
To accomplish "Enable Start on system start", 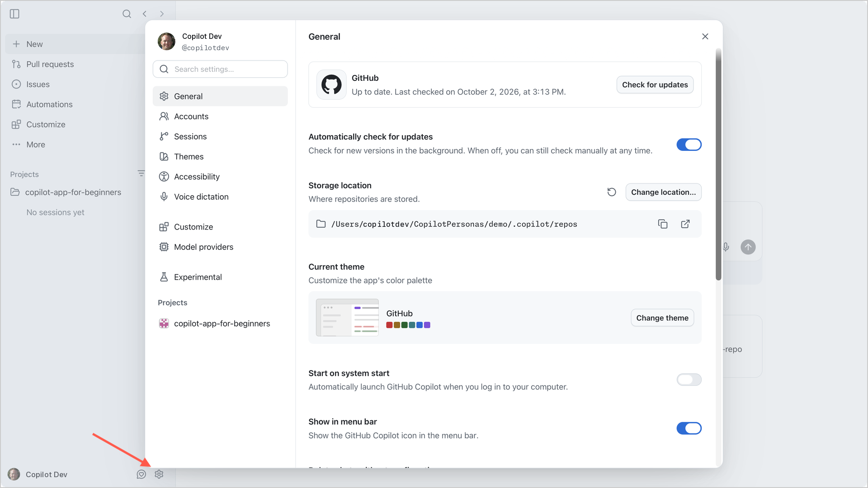I will pos(689,380).
